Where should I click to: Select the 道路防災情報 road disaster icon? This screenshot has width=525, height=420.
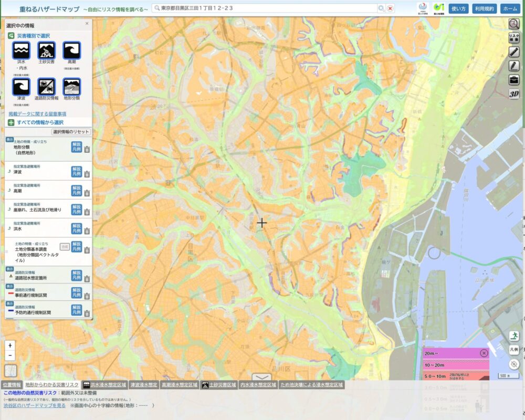[47, 87]
